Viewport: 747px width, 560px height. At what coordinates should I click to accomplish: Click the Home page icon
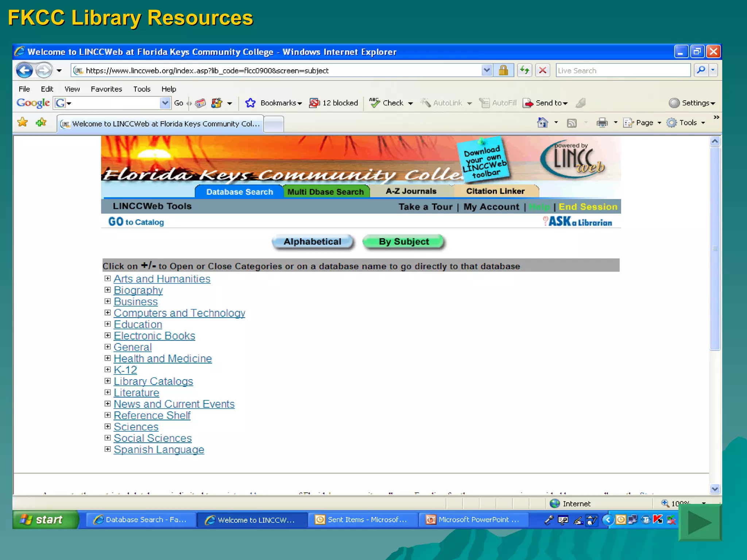[x=543, y=122]
